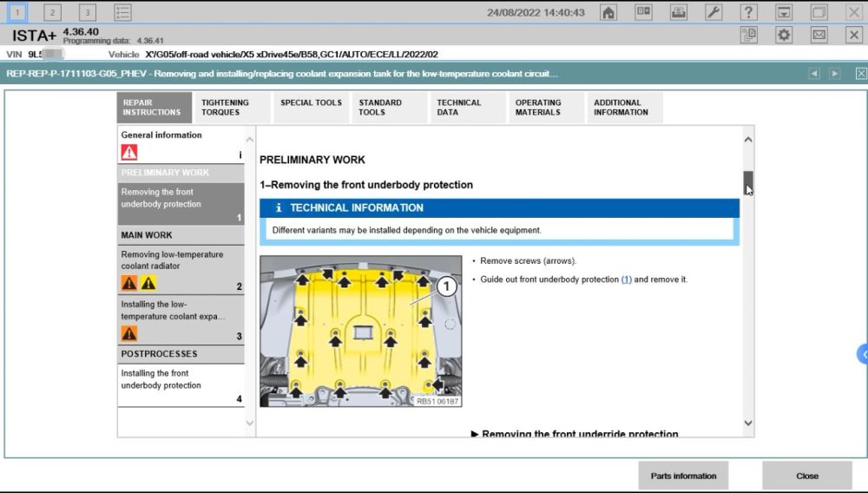
Task: Open the Additional Information tab
Action: pyautogui.click(x=625, y=108)
